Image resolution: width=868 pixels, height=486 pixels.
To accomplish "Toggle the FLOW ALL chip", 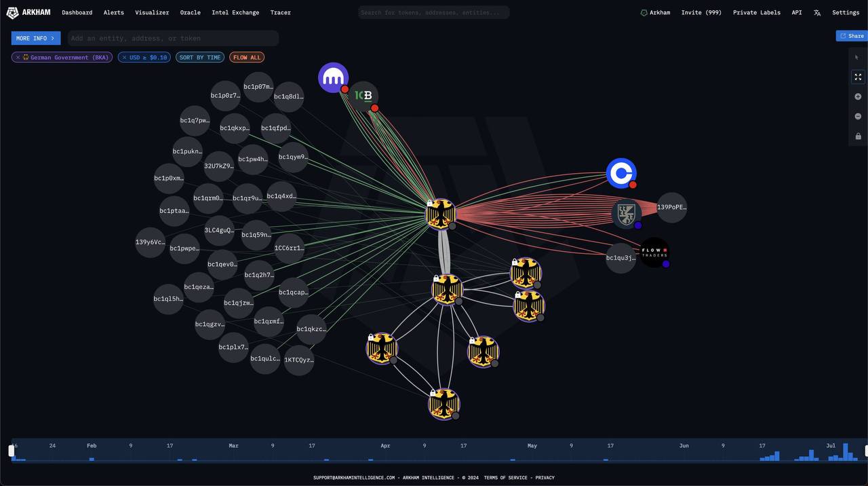I will [x=247, y=58].
